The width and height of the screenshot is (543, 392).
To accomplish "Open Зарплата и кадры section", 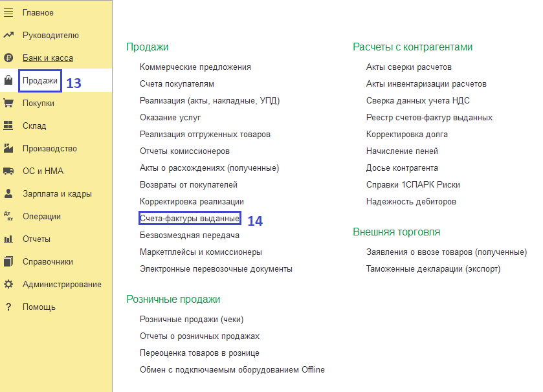I will coord(57,194).
